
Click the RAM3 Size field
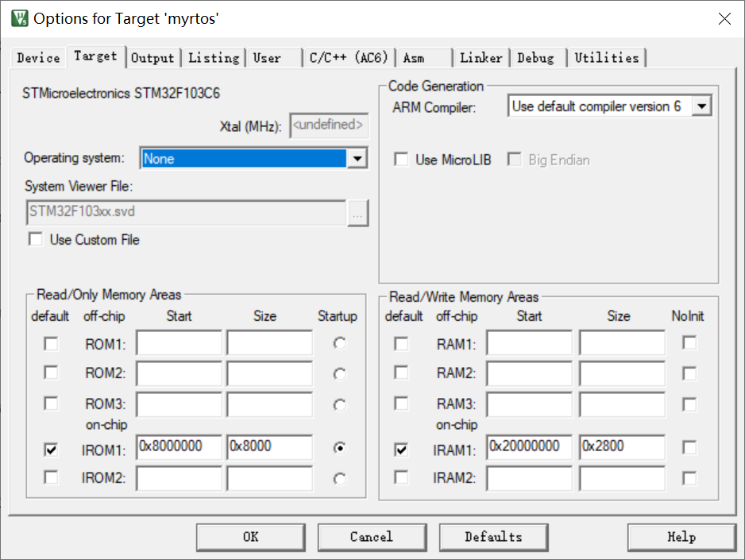coord(622,404)
